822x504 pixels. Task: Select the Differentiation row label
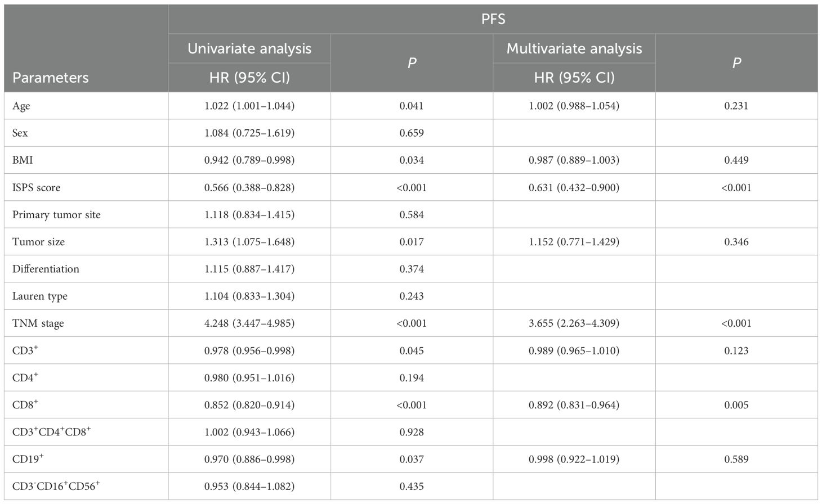tap(46, 269)
